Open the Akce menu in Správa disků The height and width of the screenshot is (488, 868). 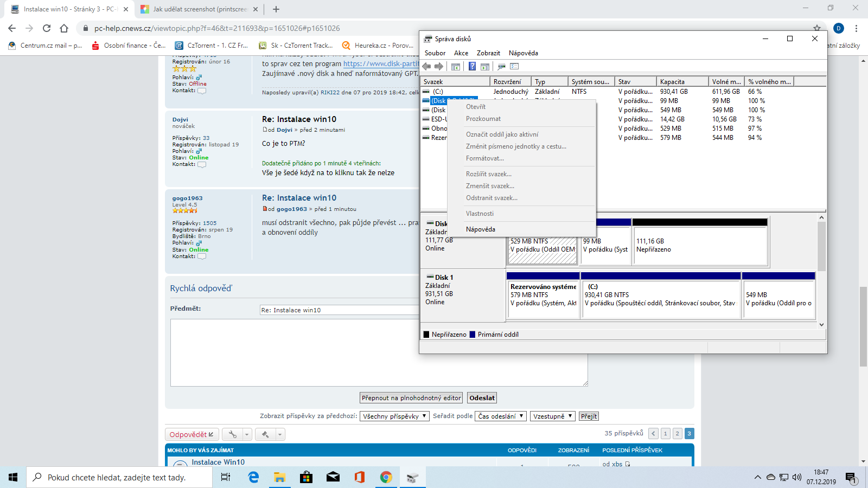(x=461, y=53)
